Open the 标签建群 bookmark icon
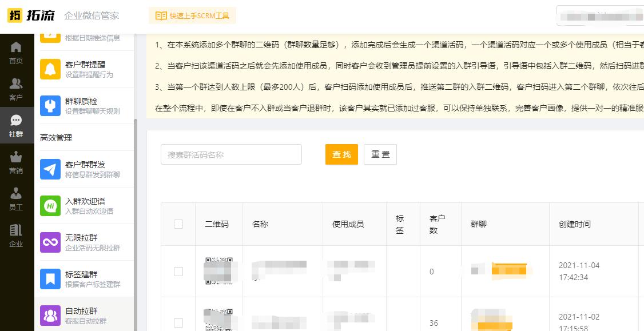This screenshot has height=331, width=644. coord(50,279)
